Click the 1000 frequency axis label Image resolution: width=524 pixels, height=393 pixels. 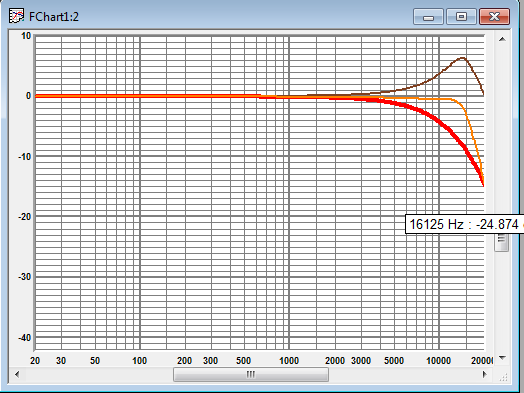tap(289, 361)
